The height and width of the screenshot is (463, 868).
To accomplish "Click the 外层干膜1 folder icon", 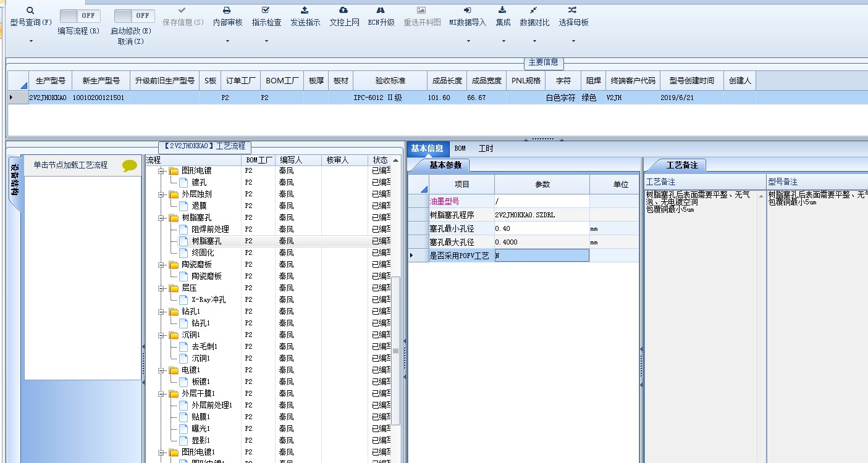I will tap(174, 393).
